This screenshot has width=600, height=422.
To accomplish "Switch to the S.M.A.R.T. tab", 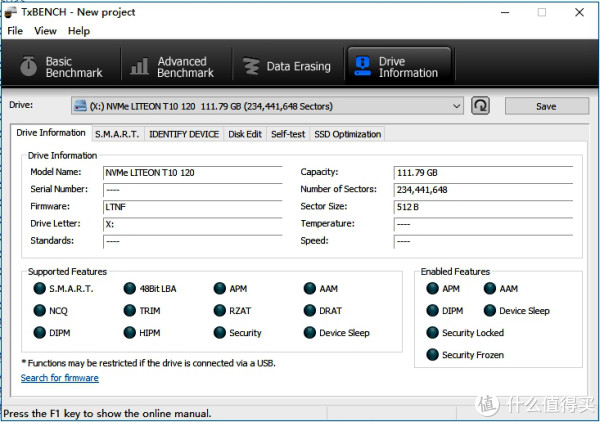I will (x=117, y=134).
